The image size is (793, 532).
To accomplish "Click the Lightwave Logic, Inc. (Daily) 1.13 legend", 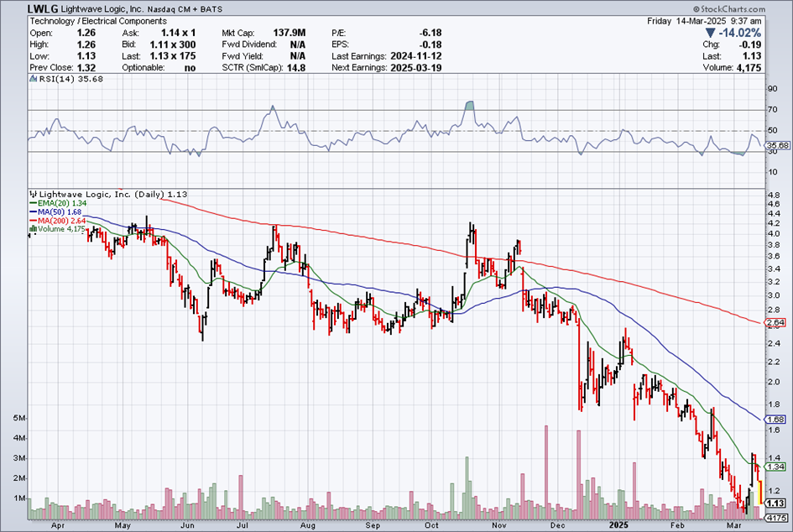I will (113, 194).
